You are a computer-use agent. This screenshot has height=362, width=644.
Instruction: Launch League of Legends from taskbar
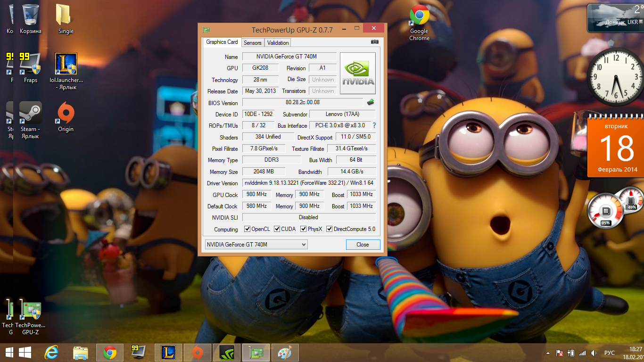pos(168,353)
